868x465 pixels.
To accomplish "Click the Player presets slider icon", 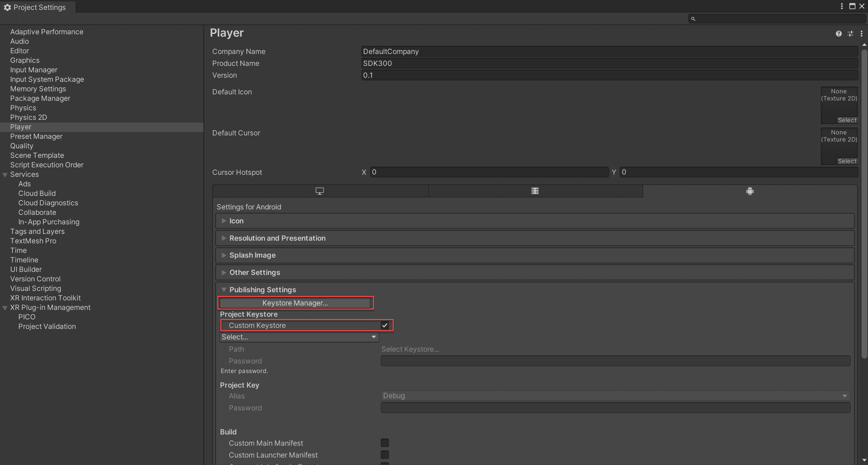I will [x=850, y=34].
